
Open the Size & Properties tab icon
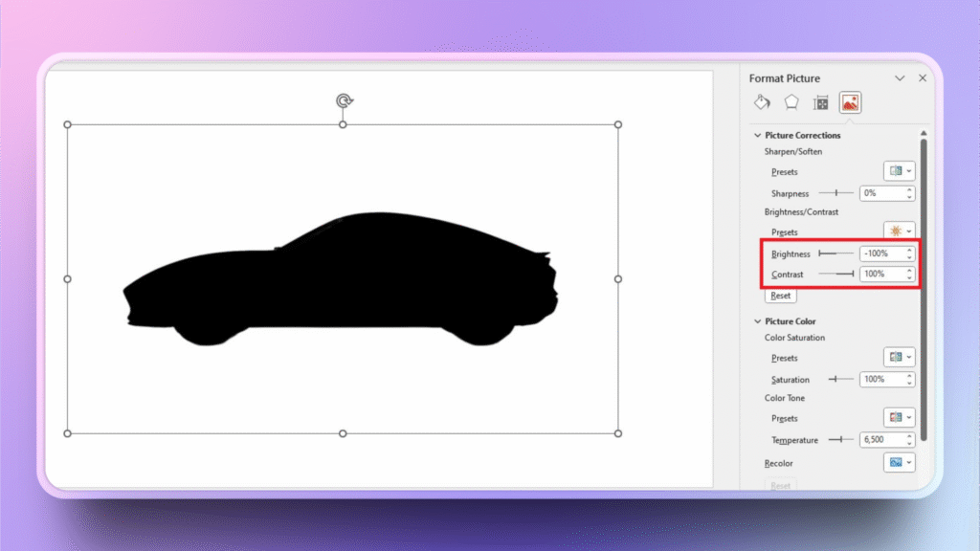[x=820, y=103]
